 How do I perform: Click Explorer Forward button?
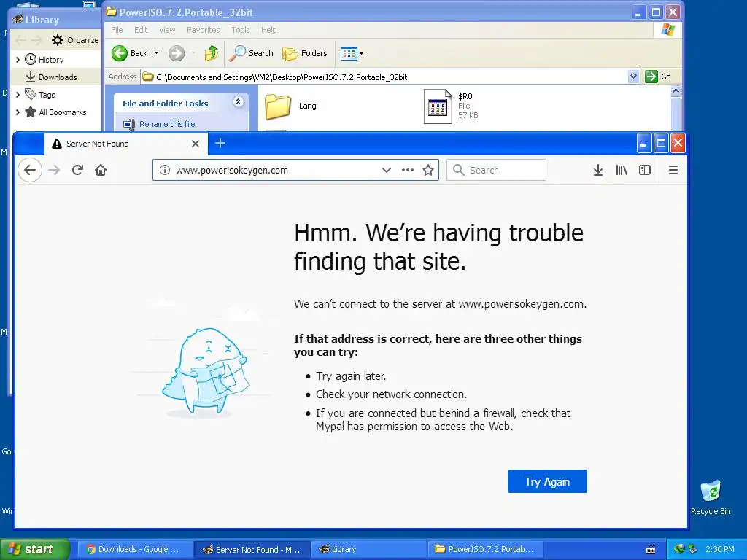177,53
